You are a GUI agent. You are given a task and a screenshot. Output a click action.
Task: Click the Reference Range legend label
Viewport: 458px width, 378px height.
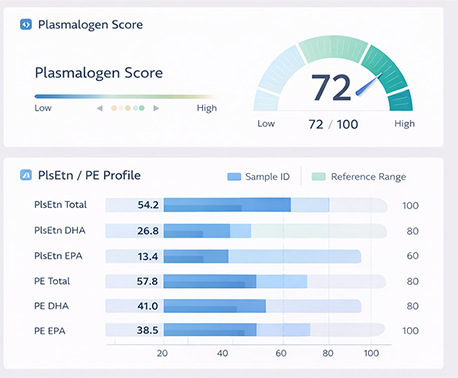(368, 177)
